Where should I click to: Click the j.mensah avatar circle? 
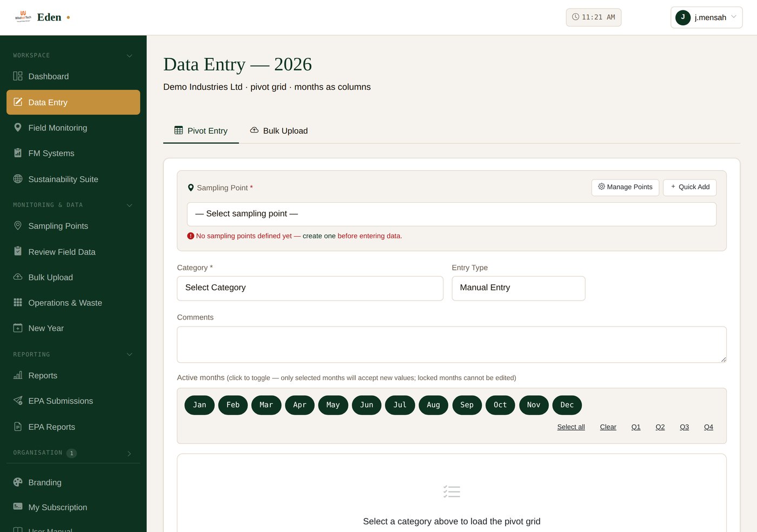[x=683, y=17]
